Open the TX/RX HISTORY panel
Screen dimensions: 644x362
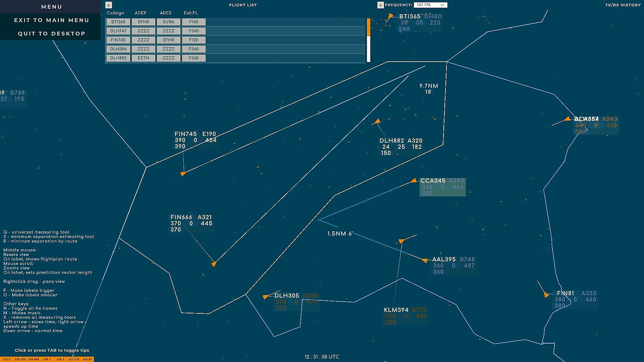(623, 5)
